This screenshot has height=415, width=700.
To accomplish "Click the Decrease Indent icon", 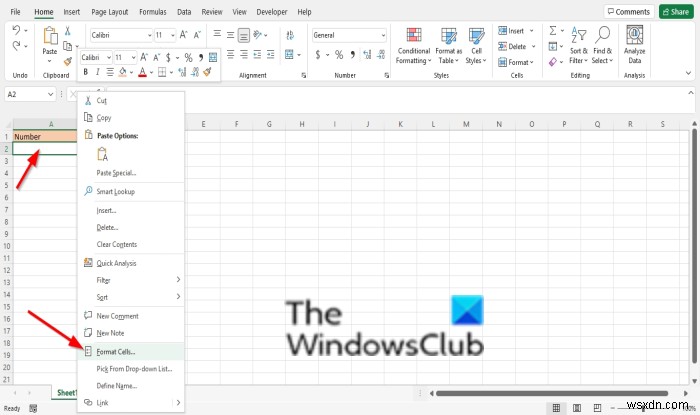I will click(x=258, y=54).
